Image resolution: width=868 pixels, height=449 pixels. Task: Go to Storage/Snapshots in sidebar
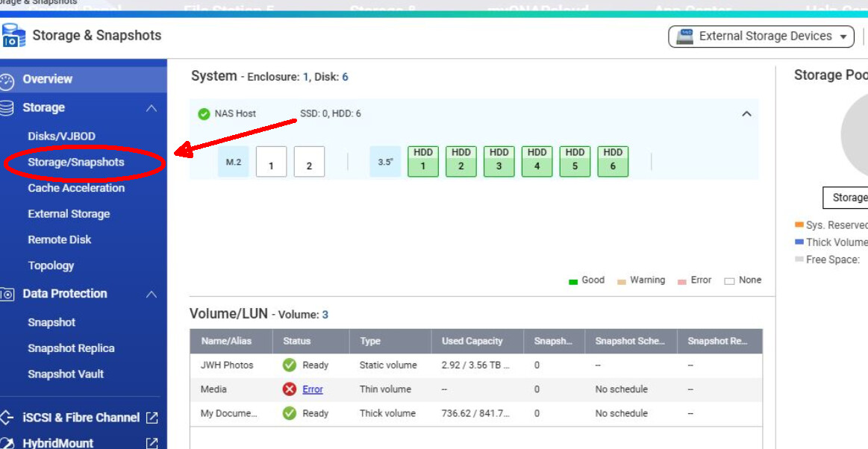[x=76, y=163]
